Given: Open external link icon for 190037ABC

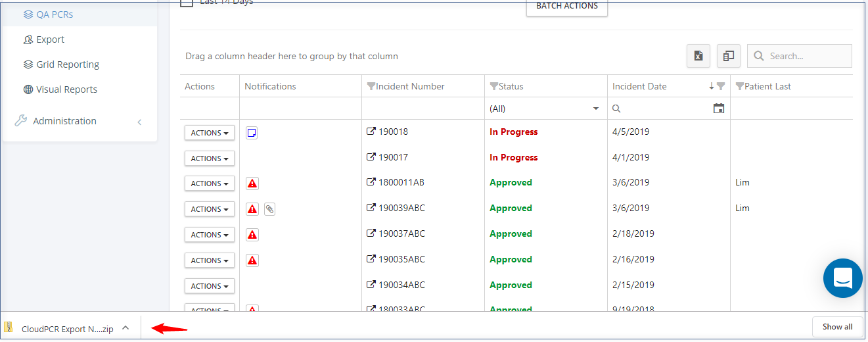Looking at the screenshot, I should coord(371,233).
